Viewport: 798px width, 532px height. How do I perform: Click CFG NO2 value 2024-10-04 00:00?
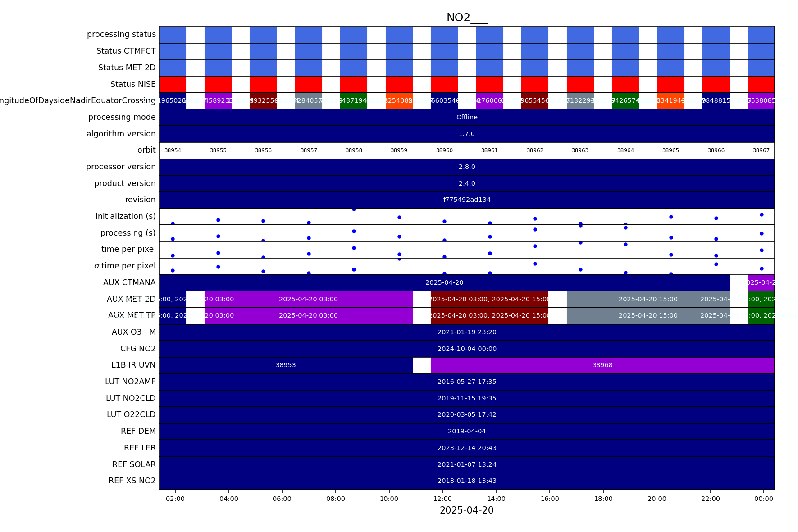coord(466,349)
